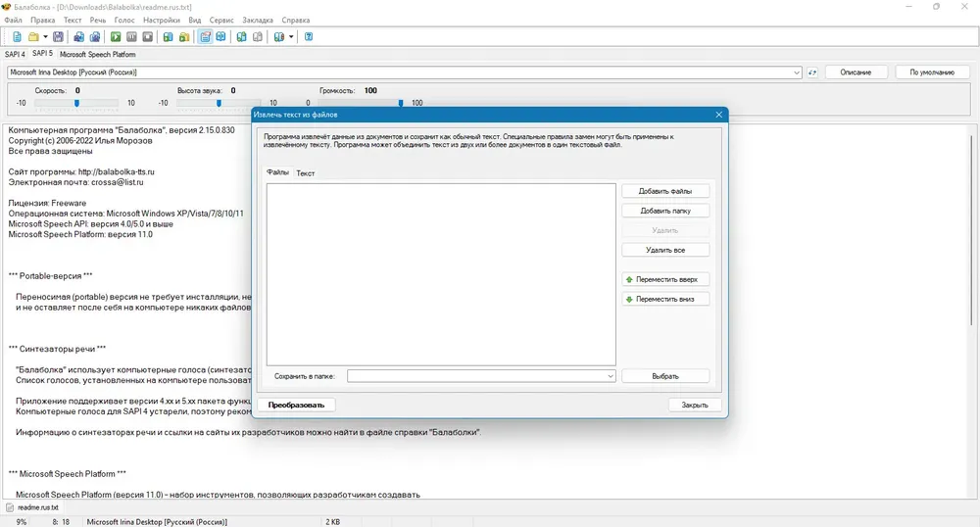Image resolution: width=980 pixels, height=527 pixels.
Task: Select the readme.rus.txt document tab
Action: point(32,507)
